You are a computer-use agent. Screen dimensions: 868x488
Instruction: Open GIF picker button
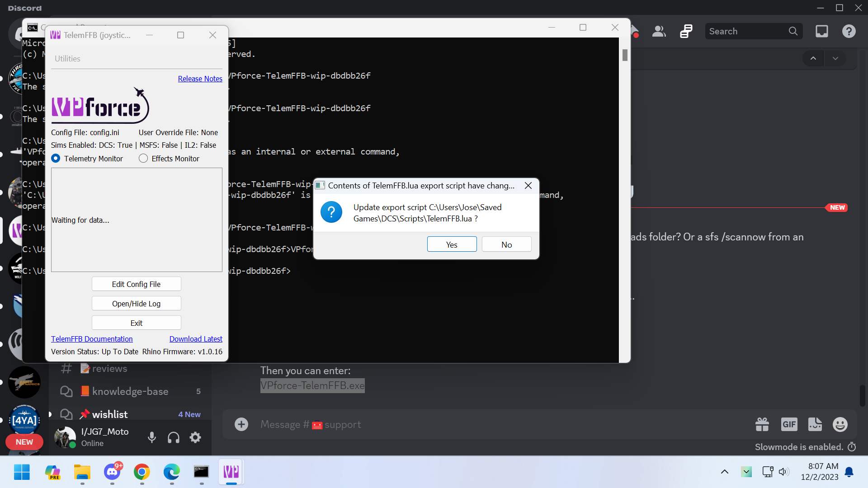tap(789, 424)
